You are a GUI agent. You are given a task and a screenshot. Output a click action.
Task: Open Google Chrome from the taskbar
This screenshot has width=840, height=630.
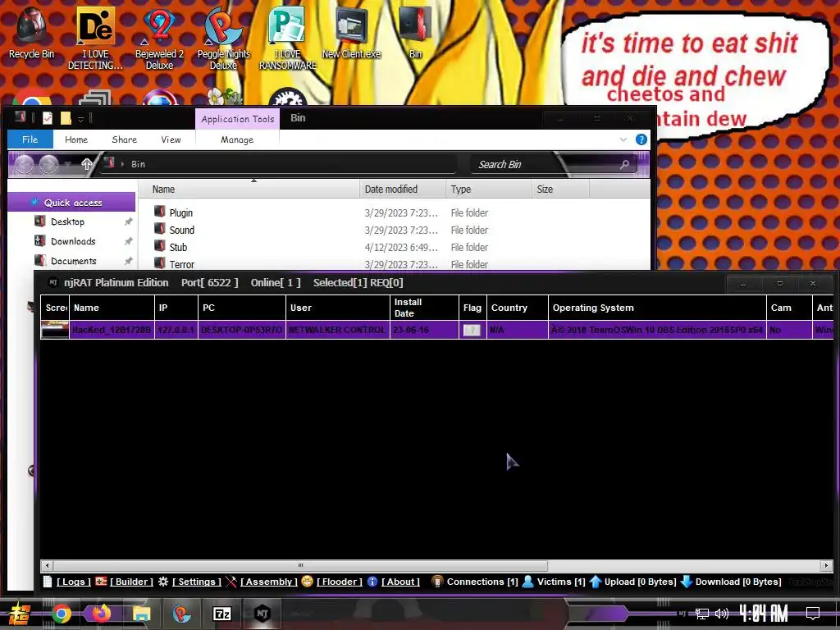tap(62, 614)
